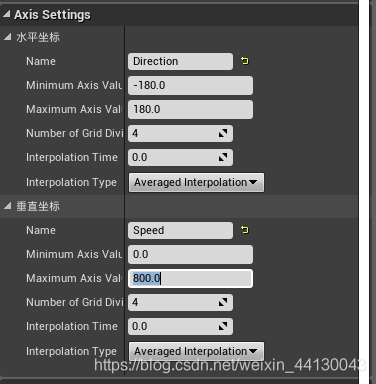
Task: Click the 垂直坐标 Name label
Action: (x=41, y=230)
